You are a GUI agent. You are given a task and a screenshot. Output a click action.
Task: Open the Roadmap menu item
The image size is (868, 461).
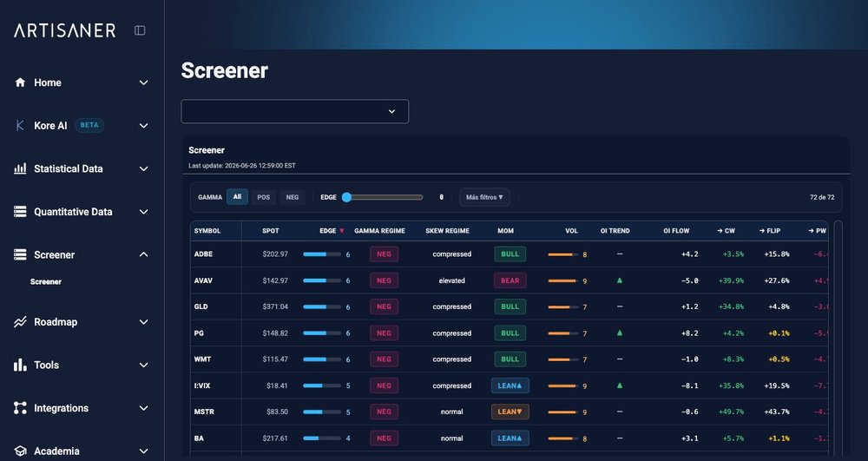(56, 322)
